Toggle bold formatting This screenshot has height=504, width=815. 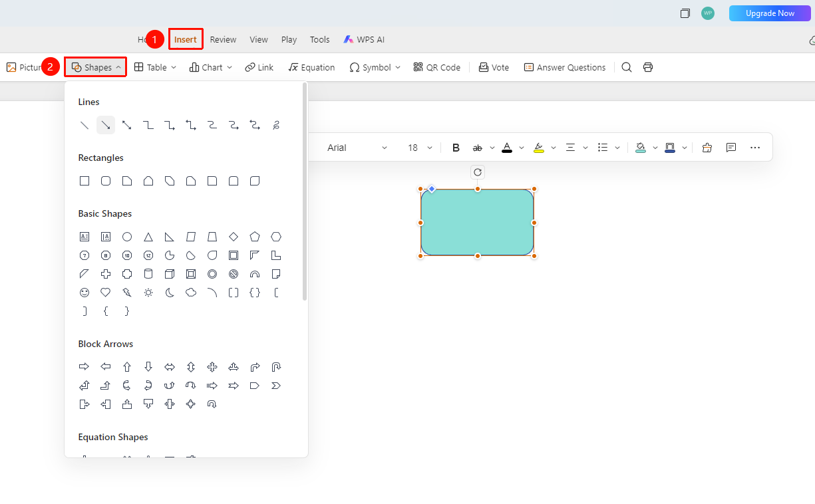point(456,148)
